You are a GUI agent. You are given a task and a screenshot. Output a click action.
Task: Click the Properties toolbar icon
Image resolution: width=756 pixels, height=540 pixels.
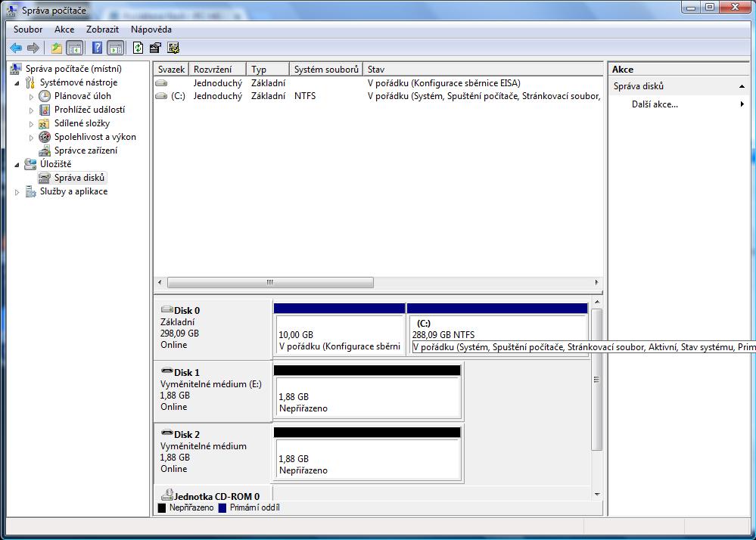pyautogui.click(x=155, y=48)
